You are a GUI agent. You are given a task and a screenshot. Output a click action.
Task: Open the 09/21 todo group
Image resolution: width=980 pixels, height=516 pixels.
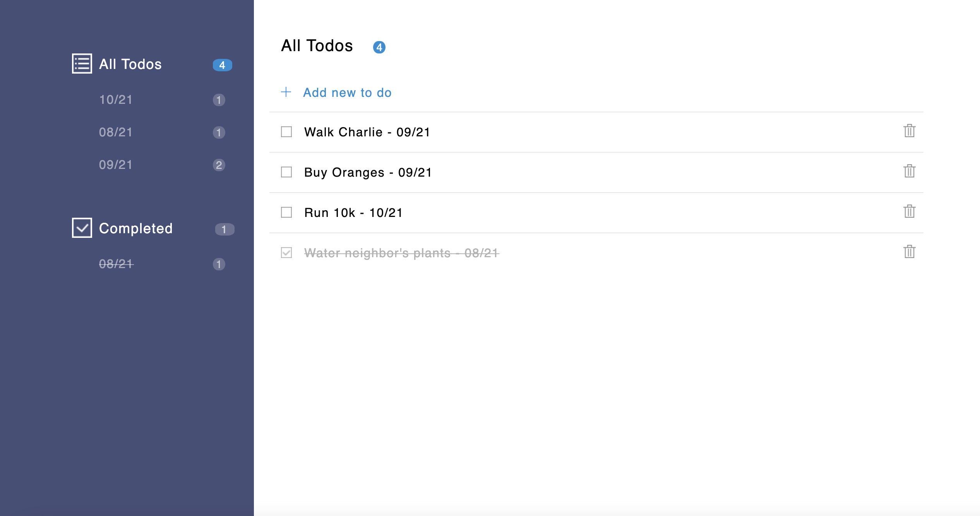116,165
